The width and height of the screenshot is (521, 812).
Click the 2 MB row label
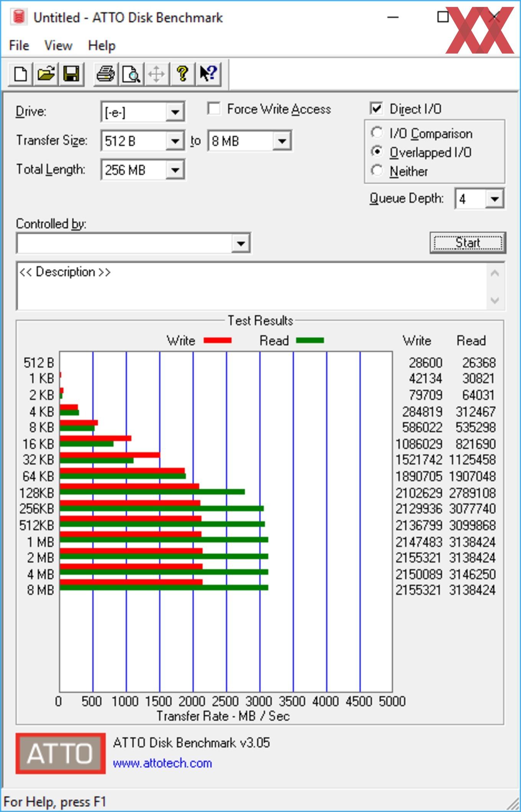(40, 557)
